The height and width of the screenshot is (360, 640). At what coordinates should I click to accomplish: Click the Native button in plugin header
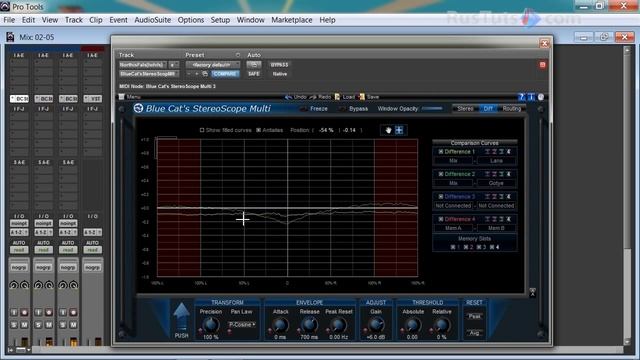280,74
